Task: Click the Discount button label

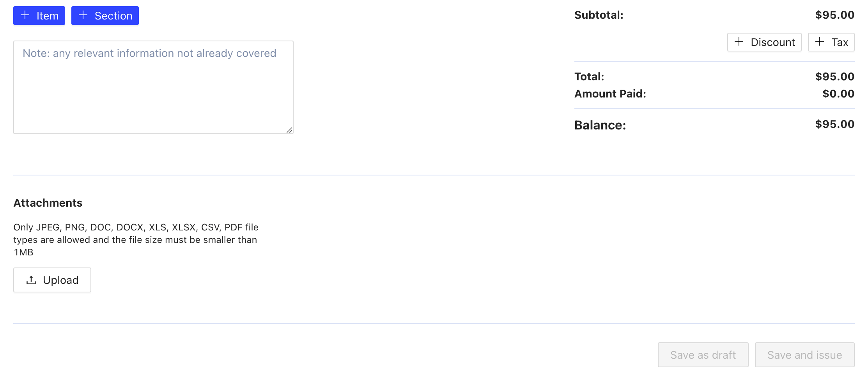Action: coord(772,42)
